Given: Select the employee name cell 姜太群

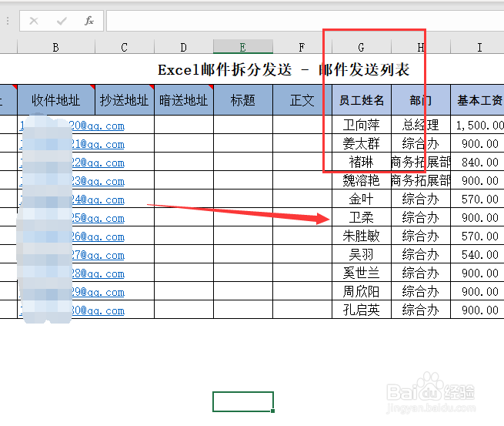Looking at the screenshot, I should [362, 143].
